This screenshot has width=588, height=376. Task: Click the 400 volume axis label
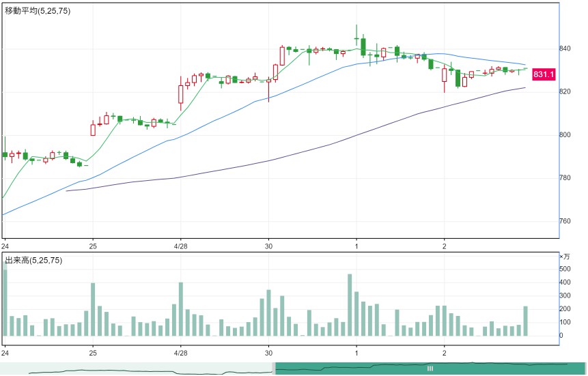coord(565,283)
